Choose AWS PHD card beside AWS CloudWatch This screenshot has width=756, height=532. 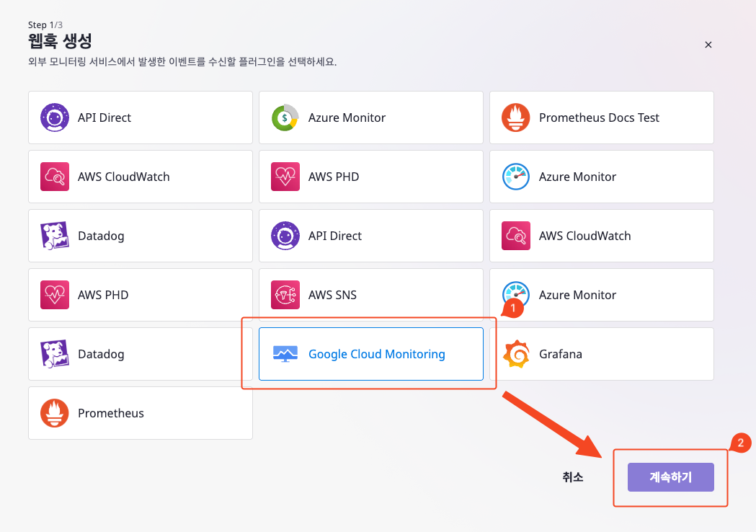point(370,177)
